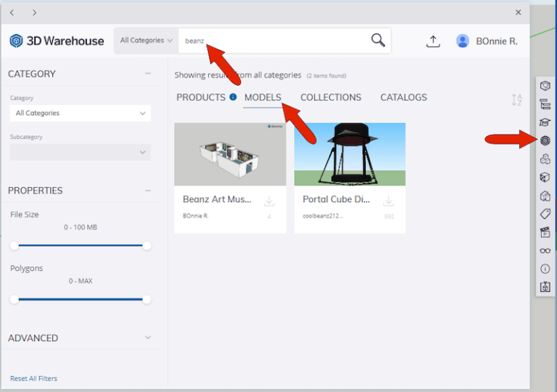Open the Instructor graduation cap panel icon
The height and width of the screenshot is (392, 557).
pyautogui.click(x=545, y=122)
